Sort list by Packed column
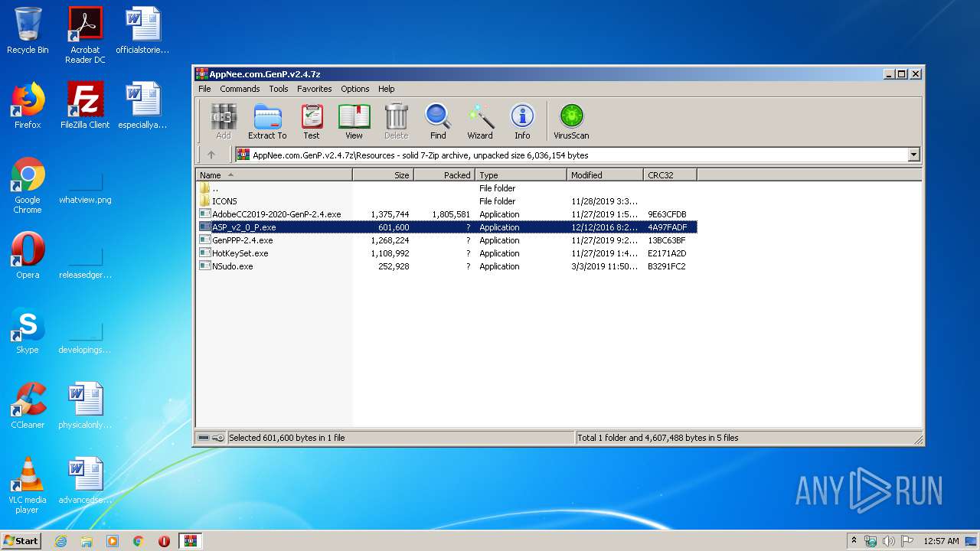The width and height of the screenshot is (980, 551). click(x=444, y=175)
